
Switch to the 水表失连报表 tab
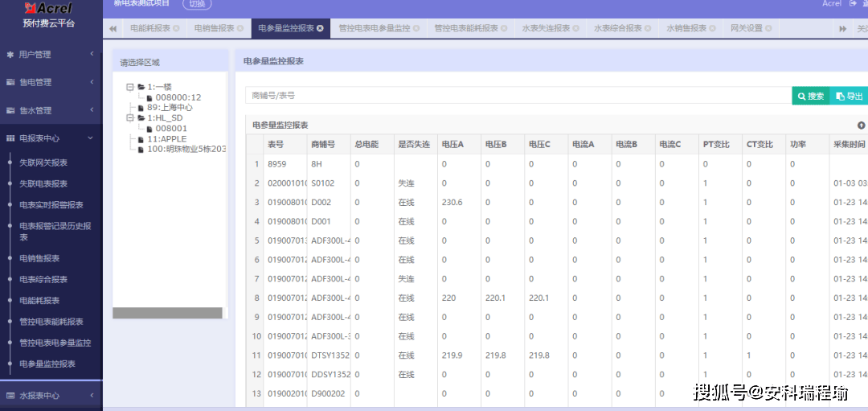click(x=546, y=28)
